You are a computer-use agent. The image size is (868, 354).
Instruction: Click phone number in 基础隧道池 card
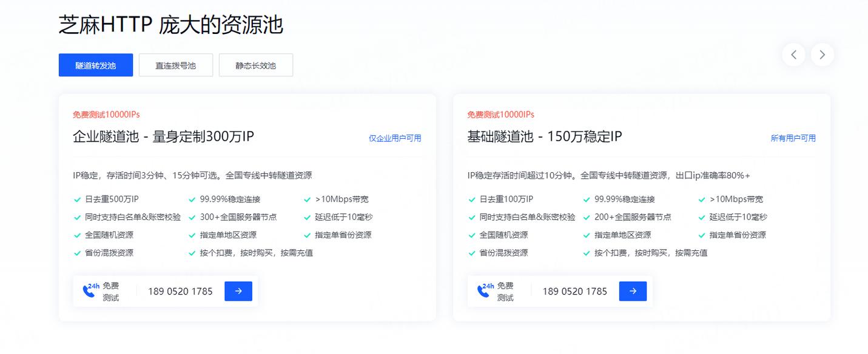(574, 291)
